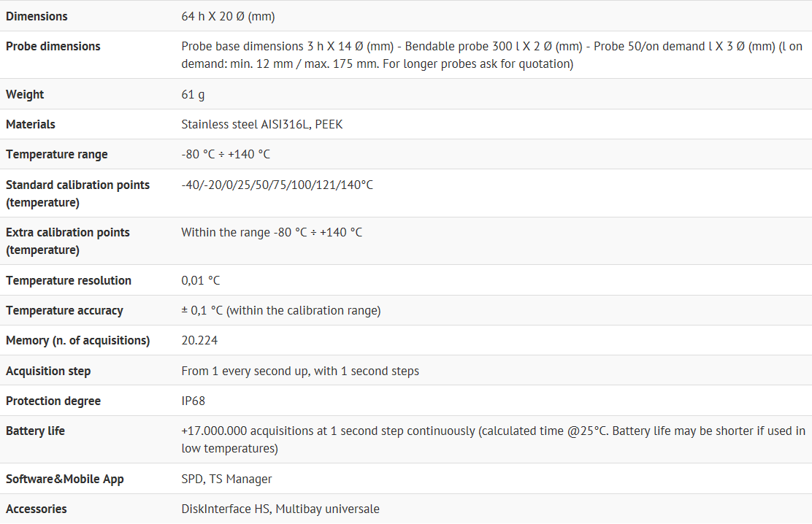Click the 20.224 memory value
Image resolution: width=812 pixels, height=524 pixels.
coord(199,340)
